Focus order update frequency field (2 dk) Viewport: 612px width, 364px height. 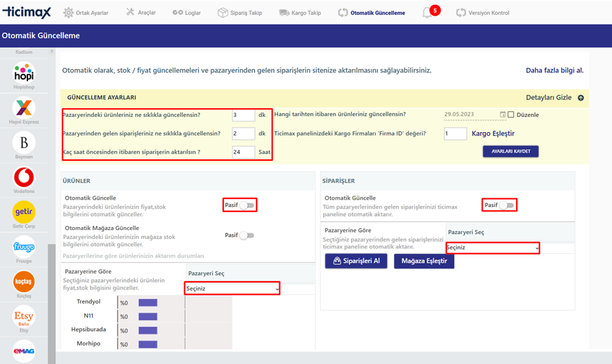[244, 133]
